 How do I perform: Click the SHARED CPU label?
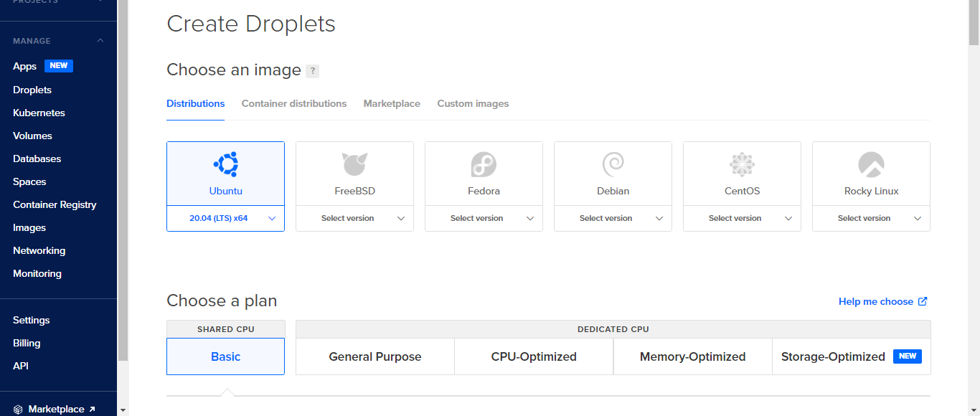[226, 329]
